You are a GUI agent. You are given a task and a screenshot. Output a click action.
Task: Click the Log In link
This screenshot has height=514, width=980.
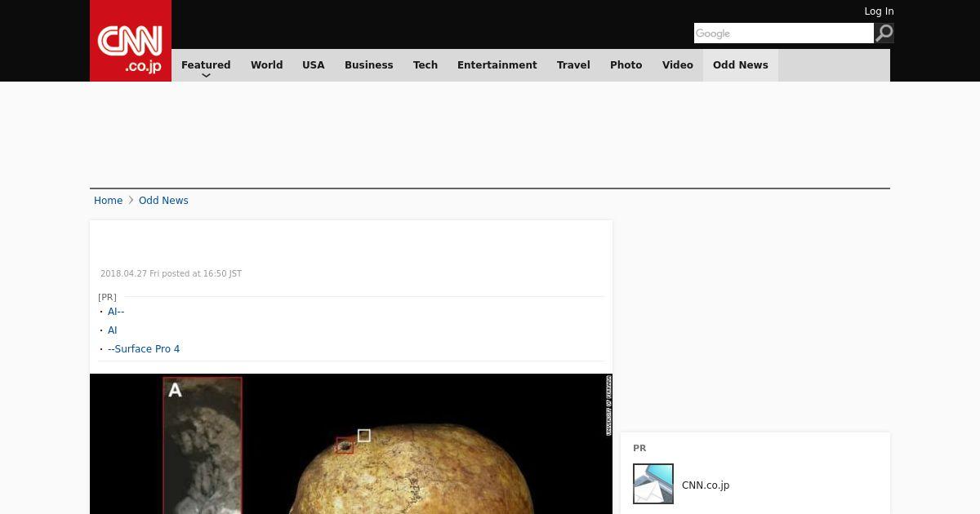[x=879, y=11]
